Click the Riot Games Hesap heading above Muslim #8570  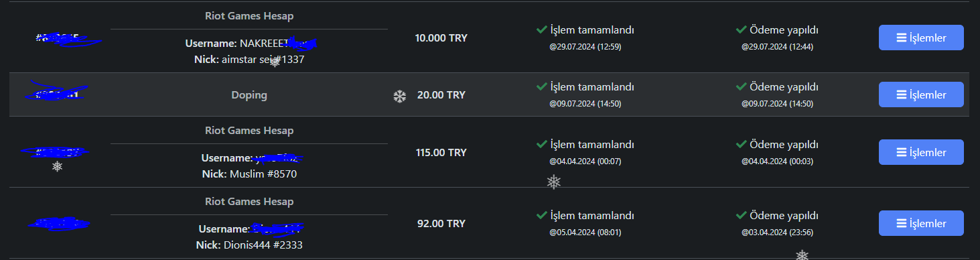tap(249, 130)
